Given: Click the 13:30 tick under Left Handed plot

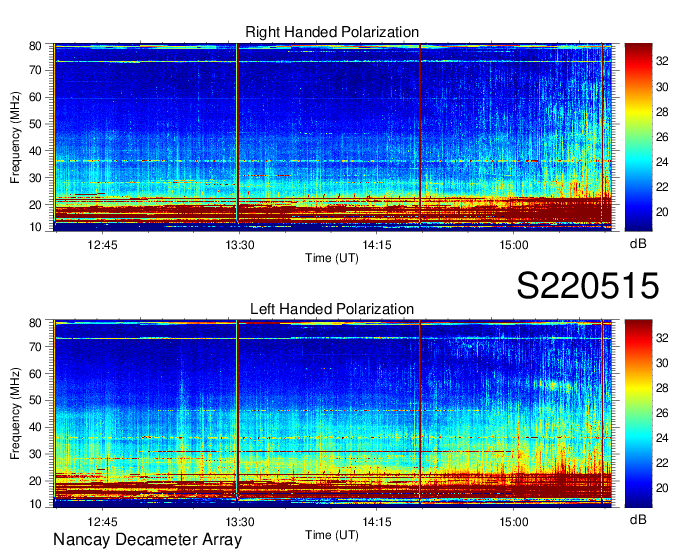Looking at the screenshot, I should pyautogui.click(x=240, y=522).
